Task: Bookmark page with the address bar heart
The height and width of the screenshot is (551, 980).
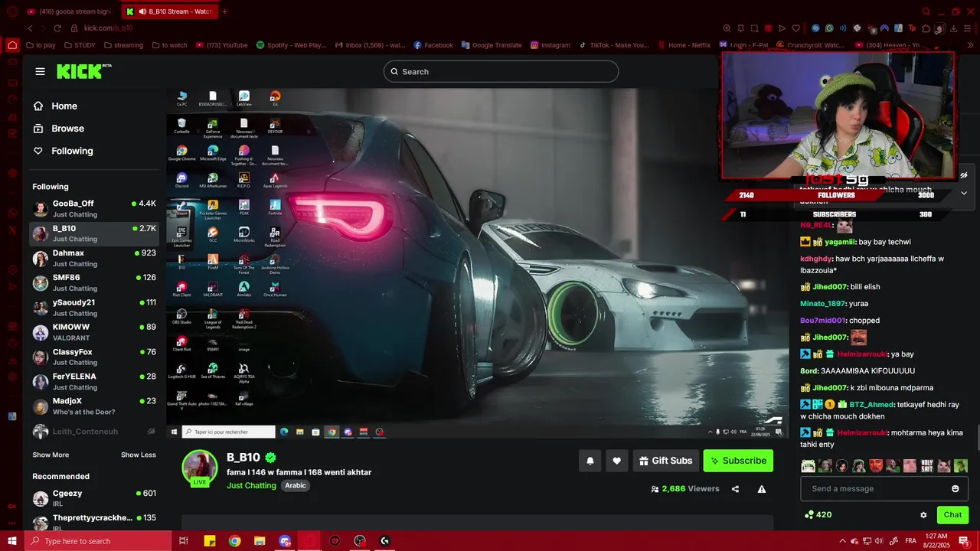Action: click(x=795, y=28)
